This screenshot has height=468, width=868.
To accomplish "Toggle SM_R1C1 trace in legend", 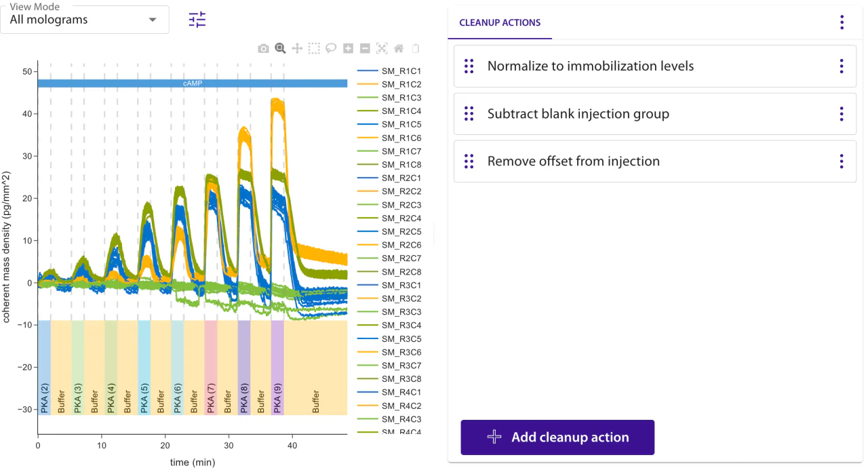I will [389, 71].
